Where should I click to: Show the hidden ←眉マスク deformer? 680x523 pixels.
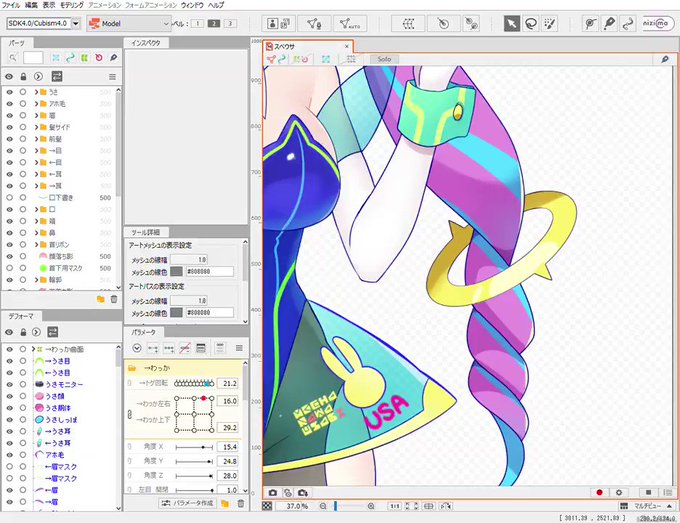point(10,467)
